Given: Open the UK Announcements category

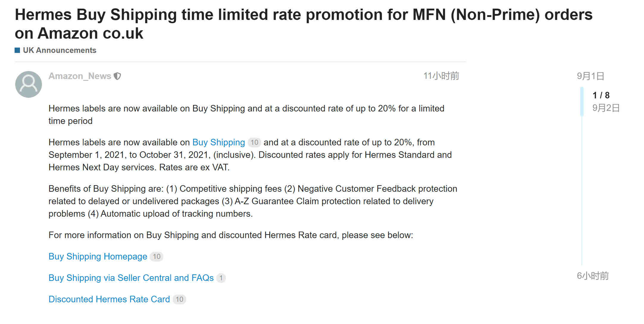Looking at the screenshot, I should [x=60, y=50].
